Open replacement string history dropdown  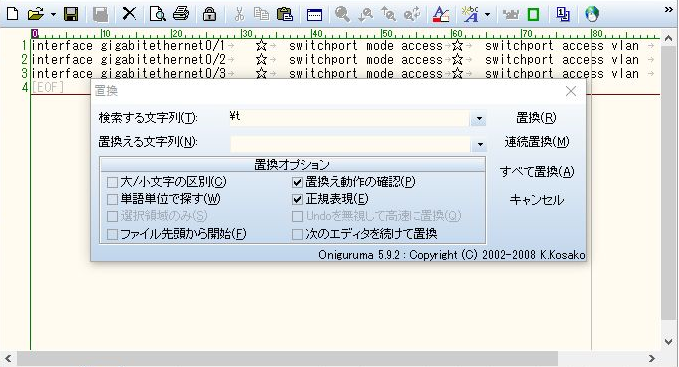(x=480, y=144)
